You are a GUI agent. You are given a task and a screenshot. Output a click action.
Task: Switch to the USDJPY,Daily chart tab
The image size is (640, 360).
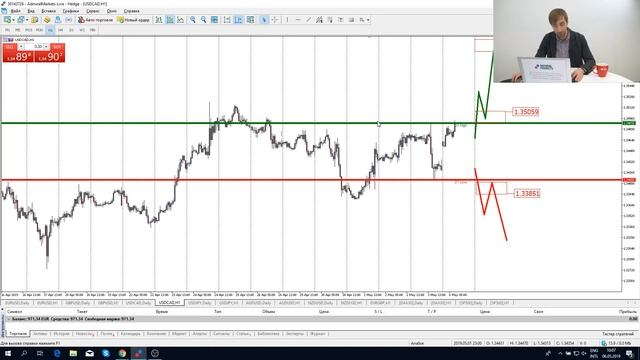coord(199,303)
